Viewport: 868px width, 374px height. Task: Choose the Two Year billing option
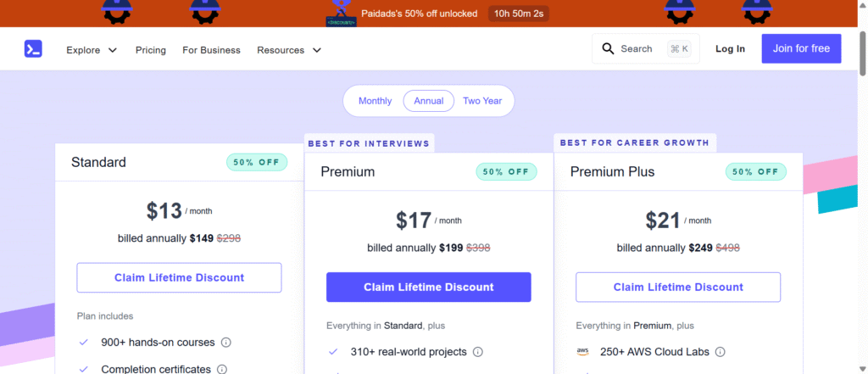[482, 101]
